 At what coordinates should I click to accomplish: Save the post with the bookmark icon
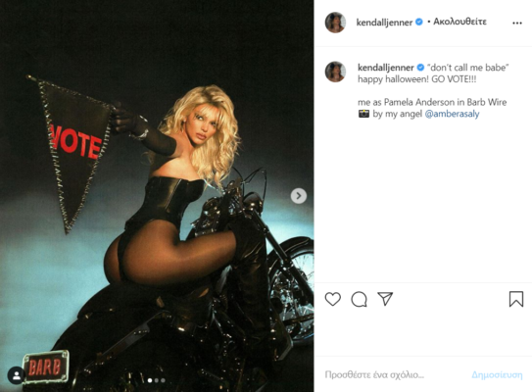tap(516, 299)
